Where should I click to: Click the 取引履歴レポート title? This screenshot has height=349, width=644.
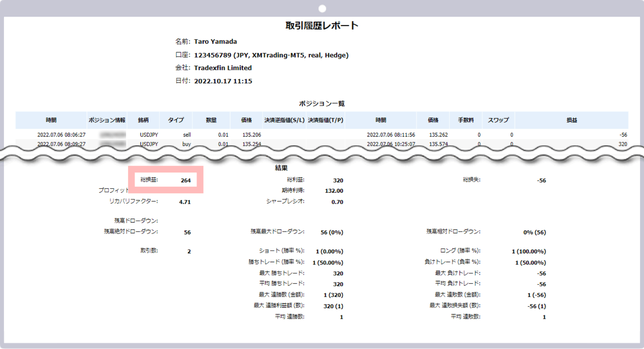[x=322, y=25]
